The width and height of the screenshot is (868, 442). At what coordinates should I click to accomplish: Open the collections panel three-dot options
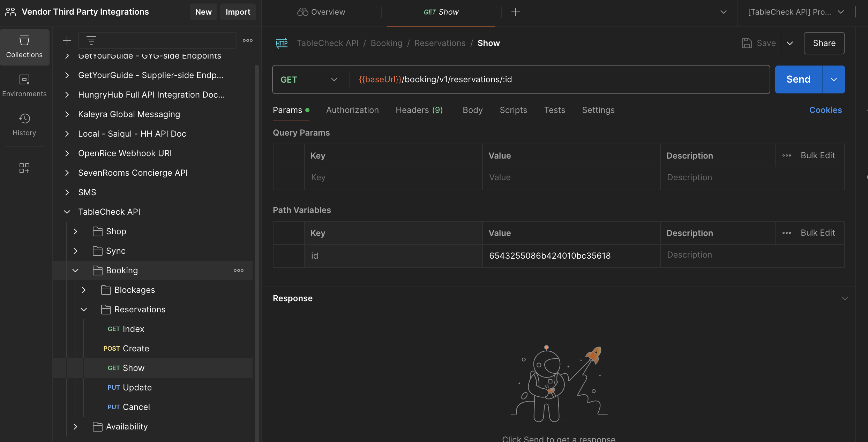(248, 40)
